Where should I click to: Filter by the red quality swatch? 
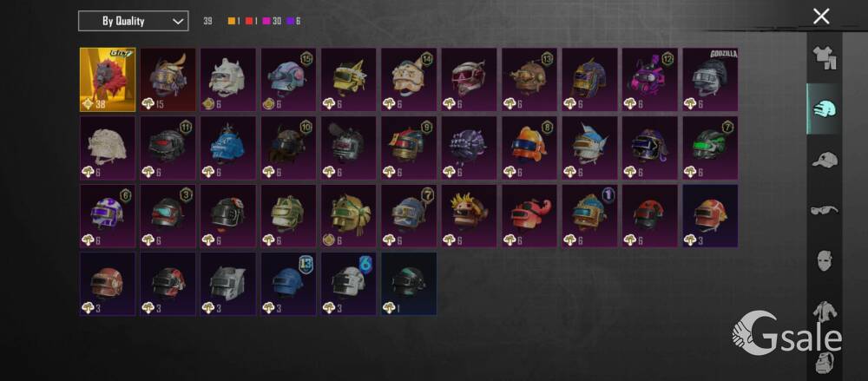tap(250, 22)
